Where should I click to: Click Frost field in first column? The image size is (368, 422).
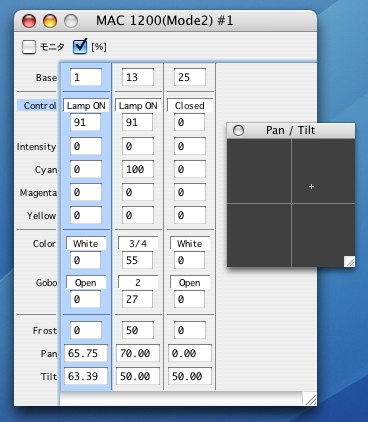[86, 330]
